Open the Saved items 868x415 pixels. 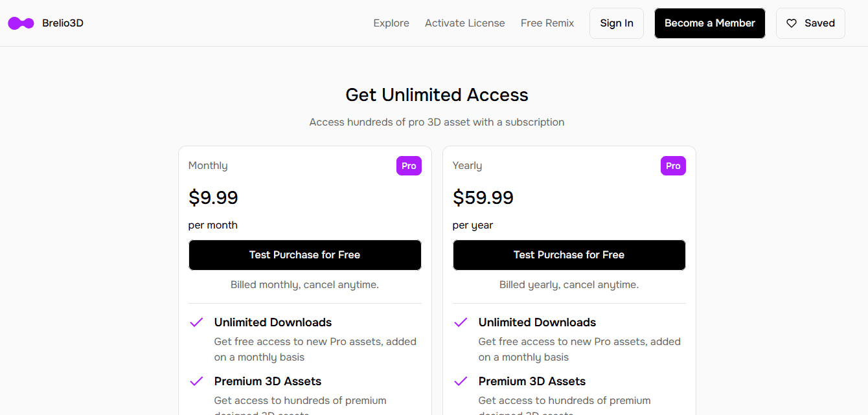click(x=810, y=23)
